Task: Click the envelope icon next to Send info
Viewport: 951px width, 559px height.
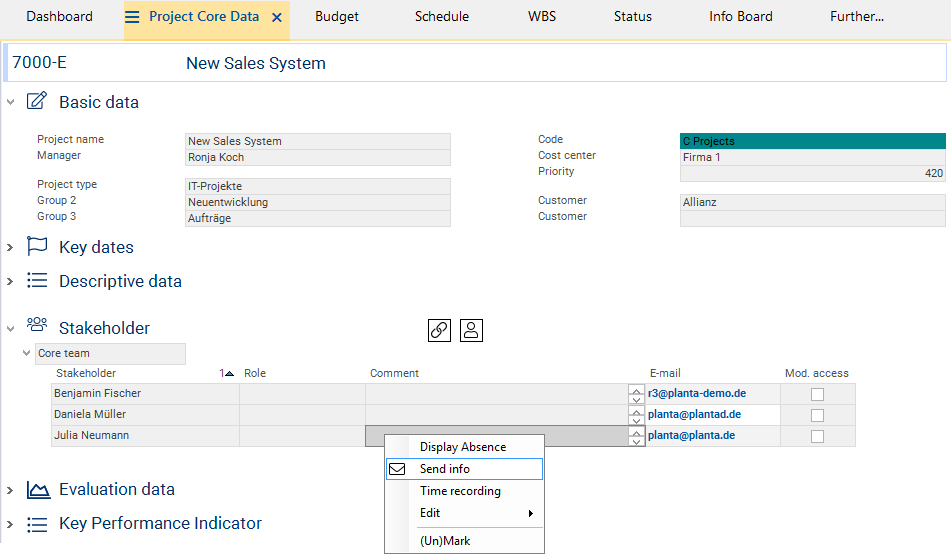Action: [x=397, y=469]
